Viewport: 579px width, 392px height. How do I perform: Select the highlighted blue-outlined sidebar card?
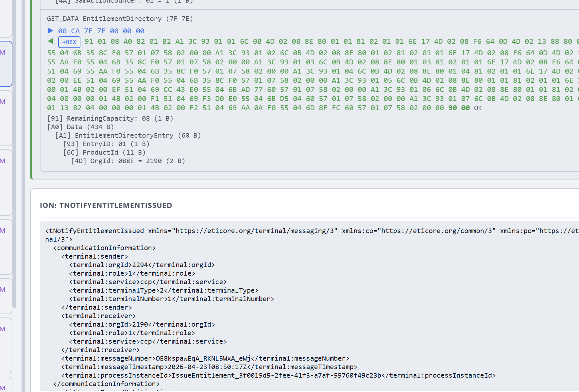6,64
